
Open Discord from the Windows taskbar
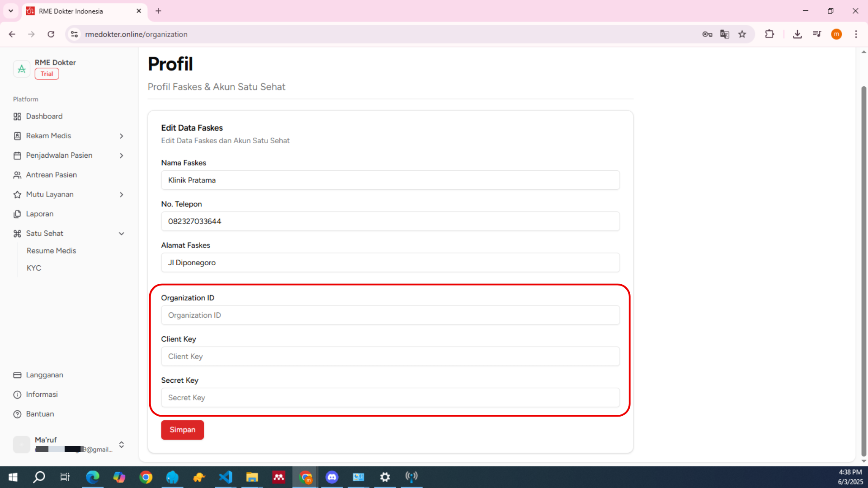point(332,477)
